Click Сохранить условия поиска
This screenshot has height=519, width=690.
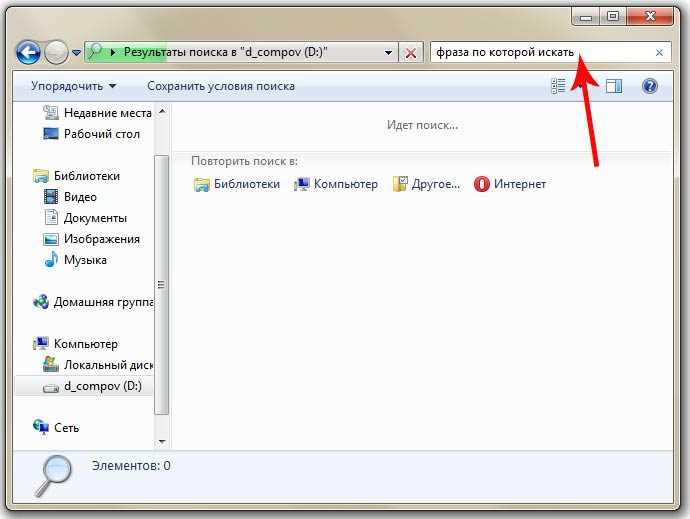pyautogui.click(x=221, y=86)
